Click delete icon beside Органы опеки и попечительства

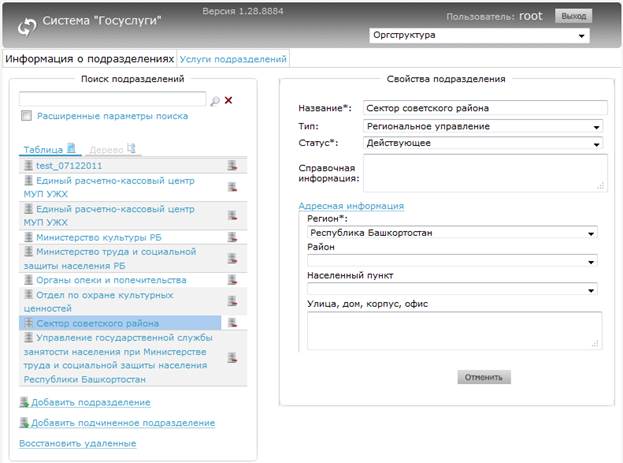point(232,280)
